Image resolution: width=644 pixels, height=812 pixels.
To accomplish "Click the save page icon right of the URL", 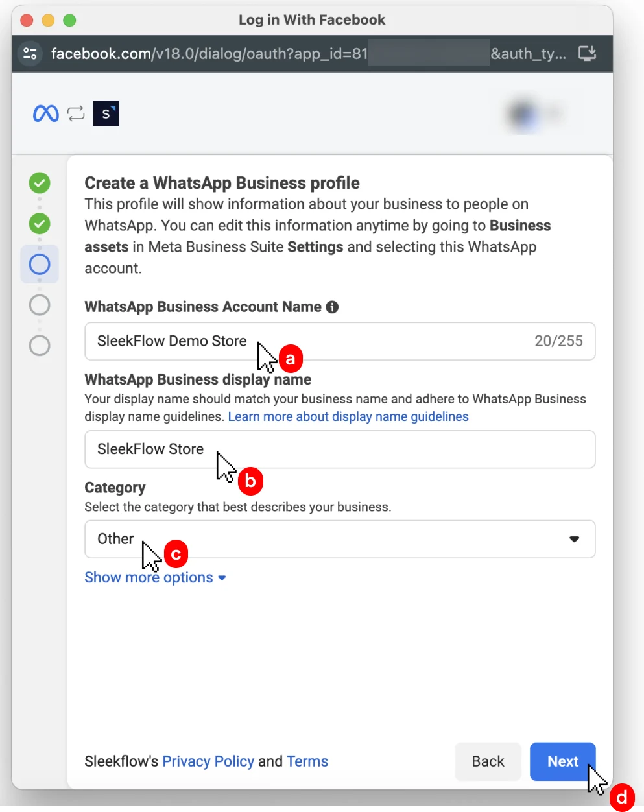I will point(586,53).
